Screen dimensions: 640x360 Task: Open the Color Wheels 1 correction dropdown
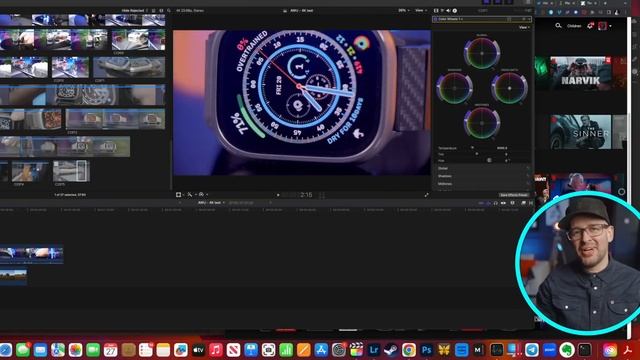(451, 19)
